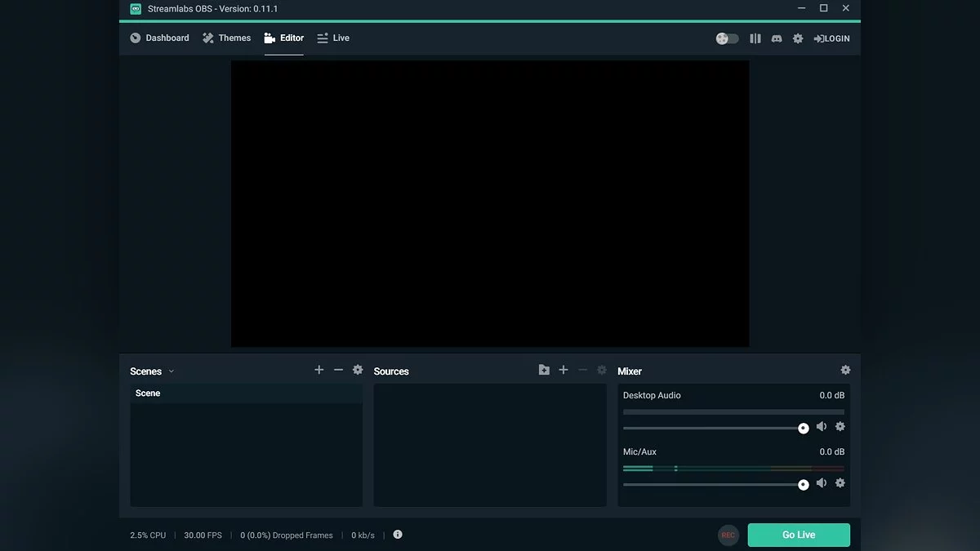980x551 pixels.
Task: Open Desktop Audio gear options
Action: 840,427
